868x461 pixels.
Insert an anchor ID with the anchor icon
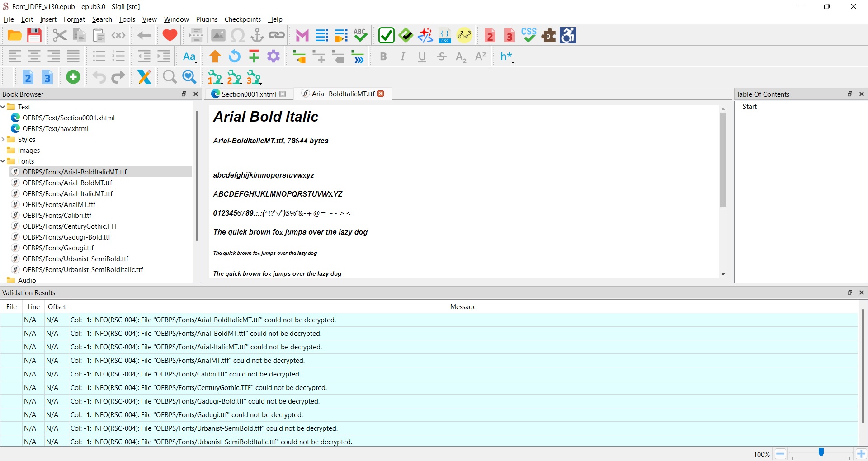tap(257, 35)
